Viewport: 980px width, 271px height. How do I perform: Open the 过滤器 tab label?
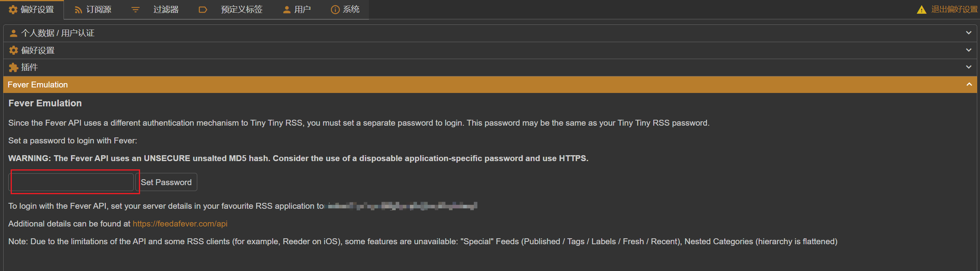166,9
